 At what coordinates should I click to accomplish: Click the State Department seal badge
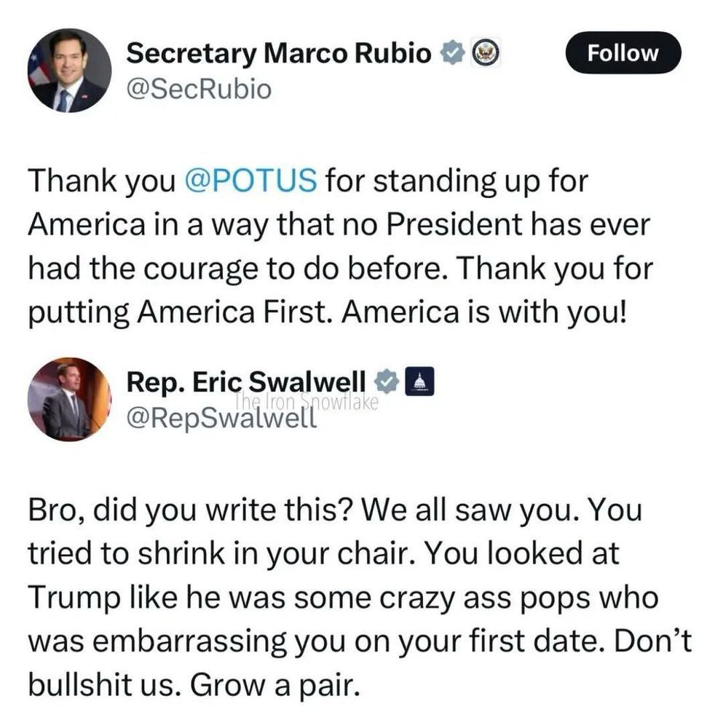(x=484, y=53)
